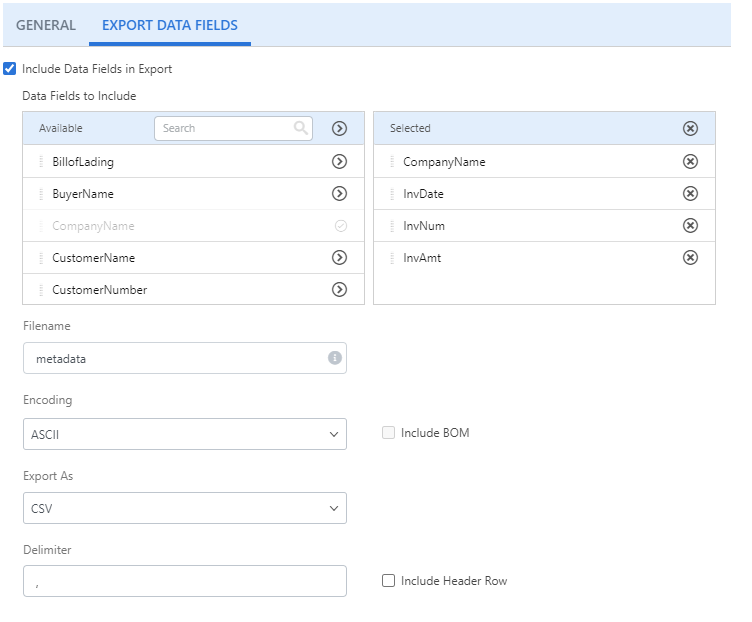The image size is (752, 622).
Task: Expand the Export As dropdown
Action: coord(184,508)
